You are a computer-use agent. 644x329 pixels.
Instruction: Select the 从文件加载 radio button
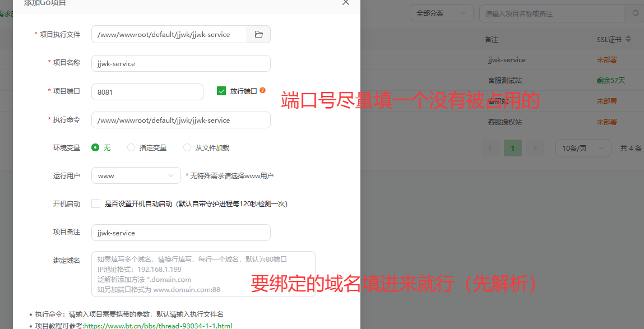(x=187, y=147)
